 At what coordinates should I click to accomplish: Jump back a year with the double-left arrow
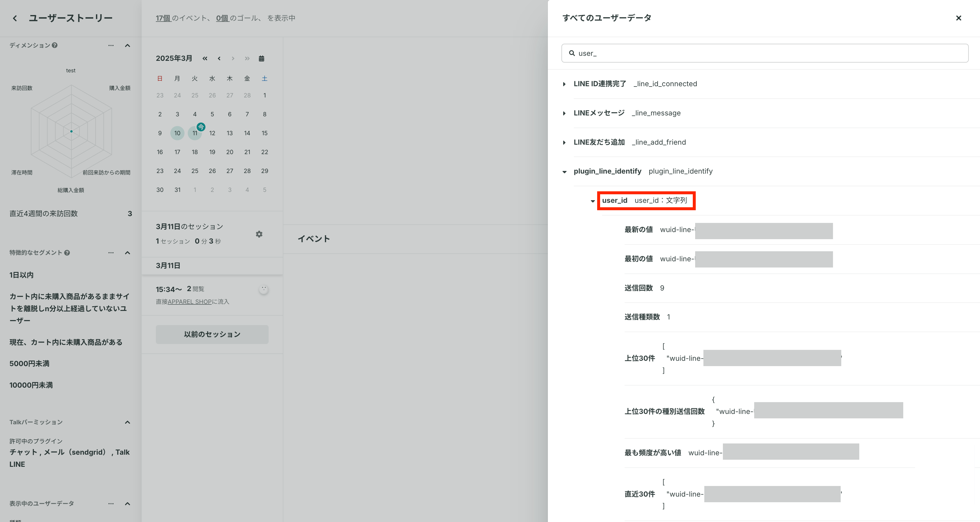tap(205, 58)
